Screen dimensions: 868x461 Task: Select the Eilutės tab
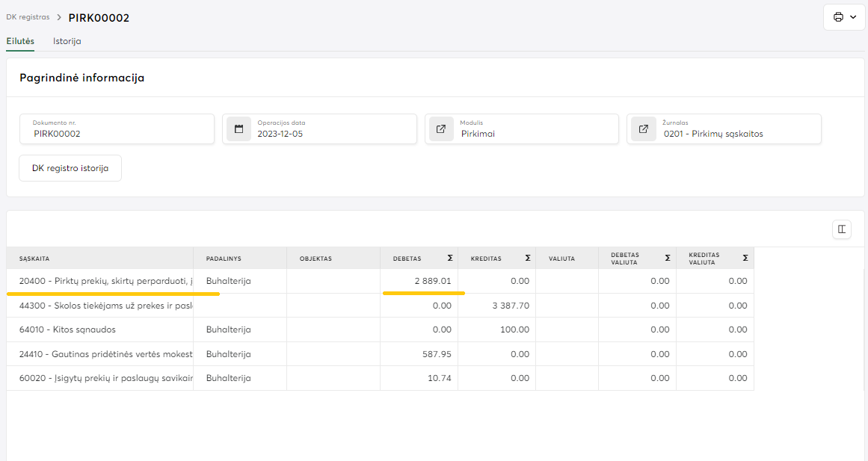click(x=20, y=41)
